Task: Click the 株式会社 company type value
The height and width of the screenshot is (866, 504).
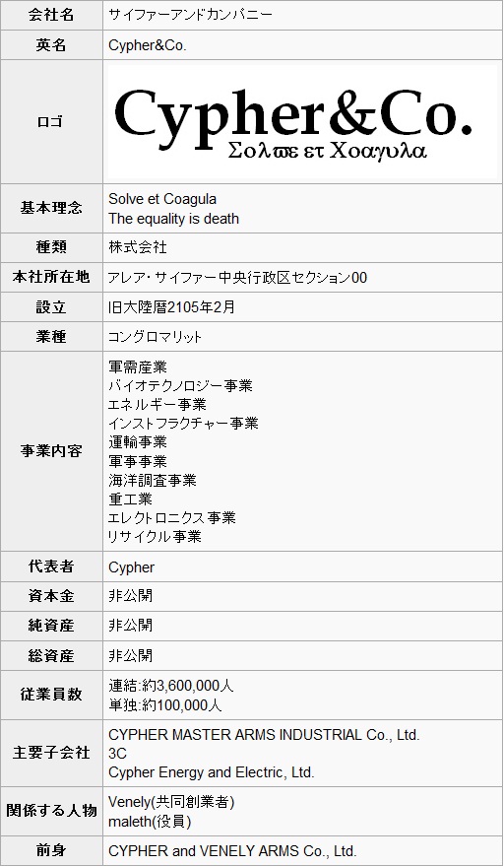Action: tap(138, 247)
